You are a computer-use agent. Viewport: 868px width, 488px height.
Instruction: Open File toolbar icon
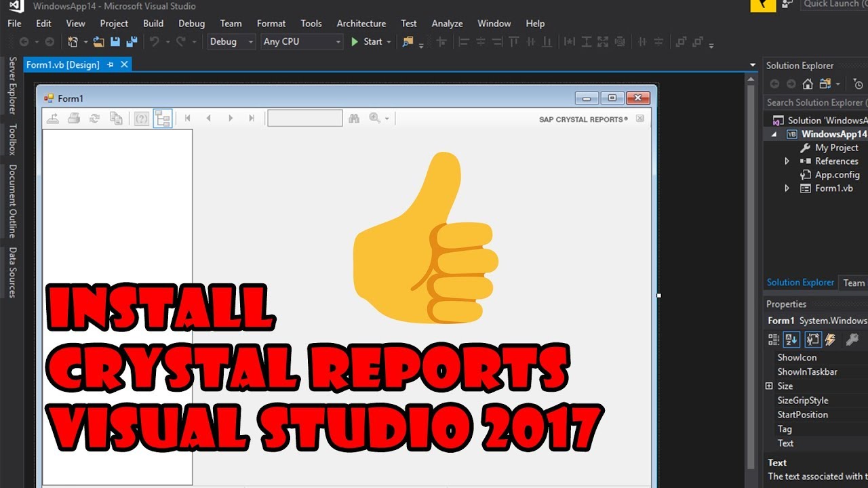click(99, 42)
